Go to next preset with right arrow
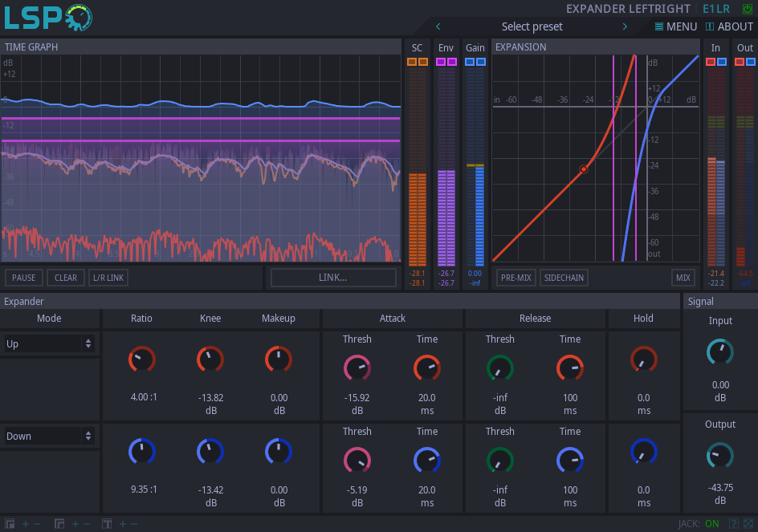The width and height of the screenshot is (758, 532). point(625,26)
